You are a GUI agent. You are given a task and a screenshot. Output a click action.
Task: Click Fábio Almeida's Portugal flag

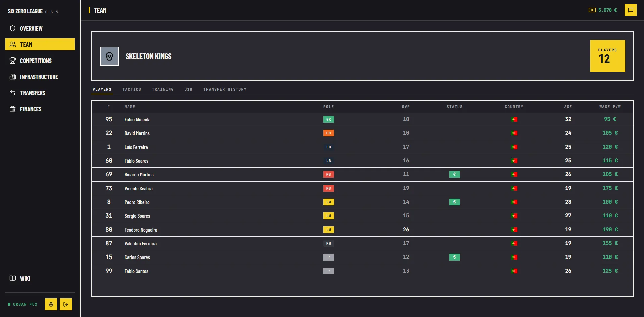coord(514,119)
